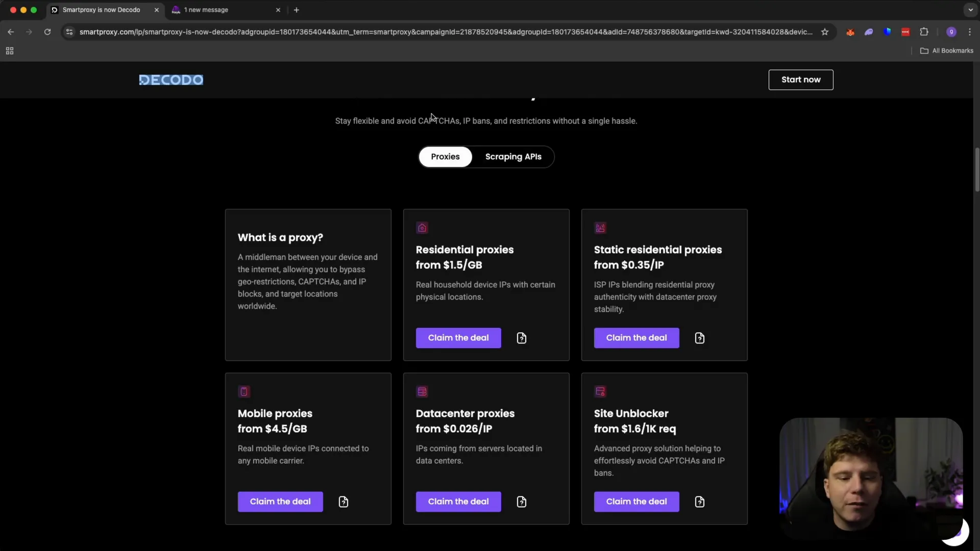Click the Static residential proxies card icon
Screen dimensions: 980x551
pos(600,228)
